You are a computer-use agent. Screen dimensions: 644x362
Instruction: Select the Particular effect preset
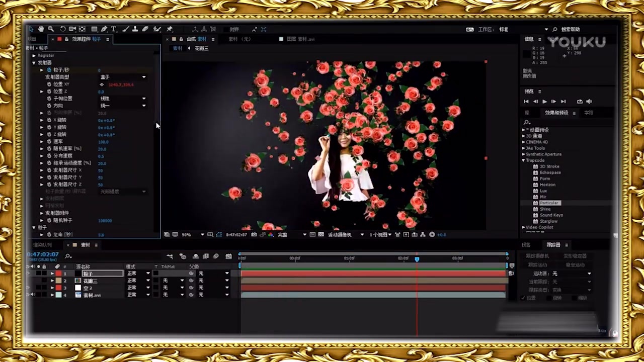[x=549, y=203]
